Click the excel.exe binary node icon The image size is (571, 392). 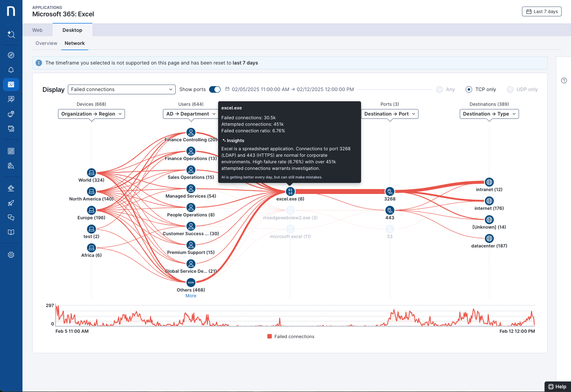290,192
